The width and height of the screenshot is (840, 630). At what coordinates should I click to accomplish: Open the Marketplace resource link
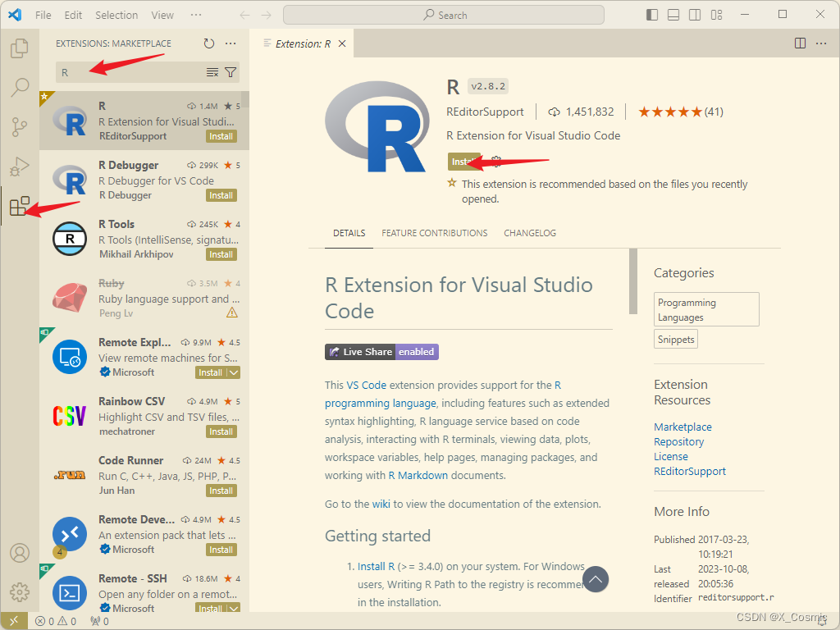point(682,427)
